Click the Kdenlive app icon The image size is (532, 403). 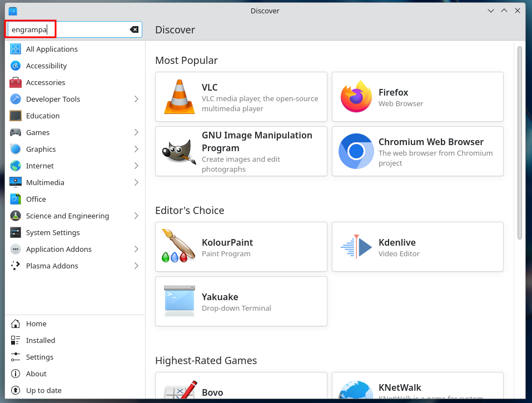pyautogui.click(x=356, y=247)
